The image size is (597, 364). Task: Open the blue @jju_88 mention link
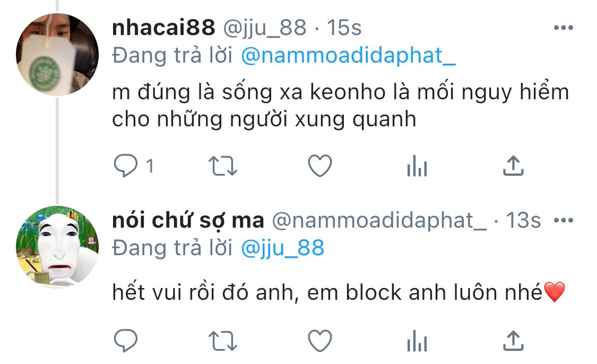282,248
